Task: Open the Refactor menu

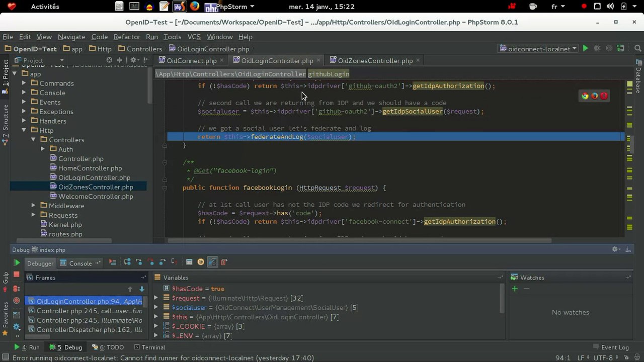Action: (127, 37)
